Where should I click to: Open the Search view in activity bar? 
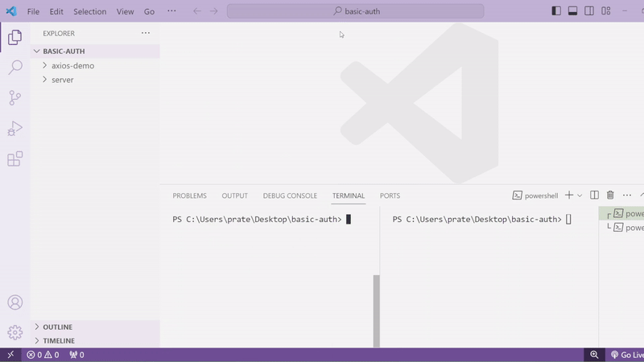point(14,68)
